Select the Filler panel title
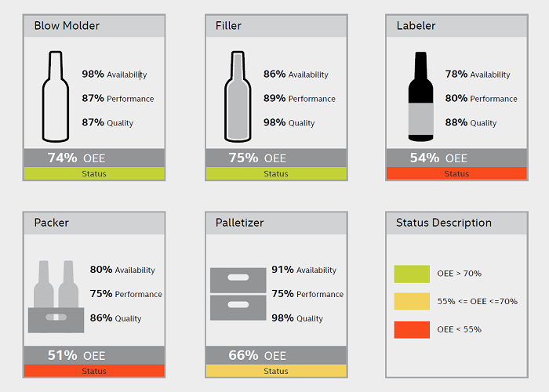 pos(229,26)
